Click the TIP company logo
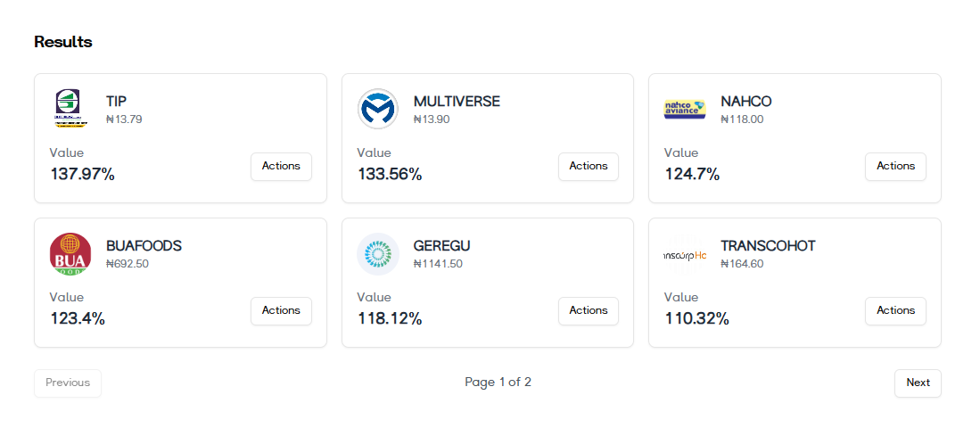This screenshot has width=980, height=428. click(70, 110)
